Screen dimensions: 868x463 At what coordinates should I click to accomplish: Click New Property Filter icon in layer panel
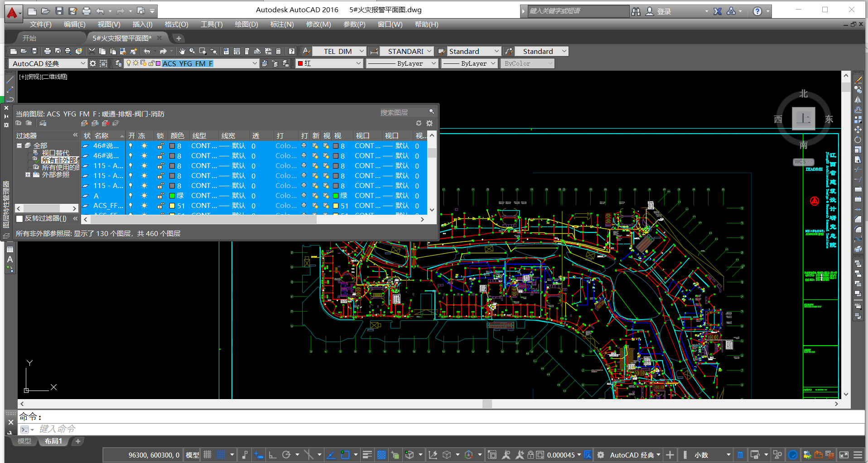point(19,123)
